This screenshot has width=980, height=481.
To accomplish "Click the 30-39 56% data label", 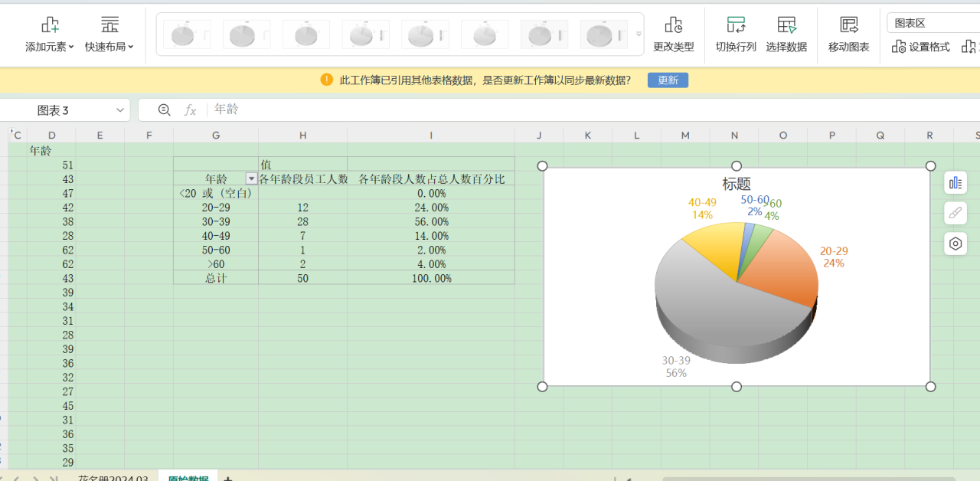I will (x=676, y=367).
